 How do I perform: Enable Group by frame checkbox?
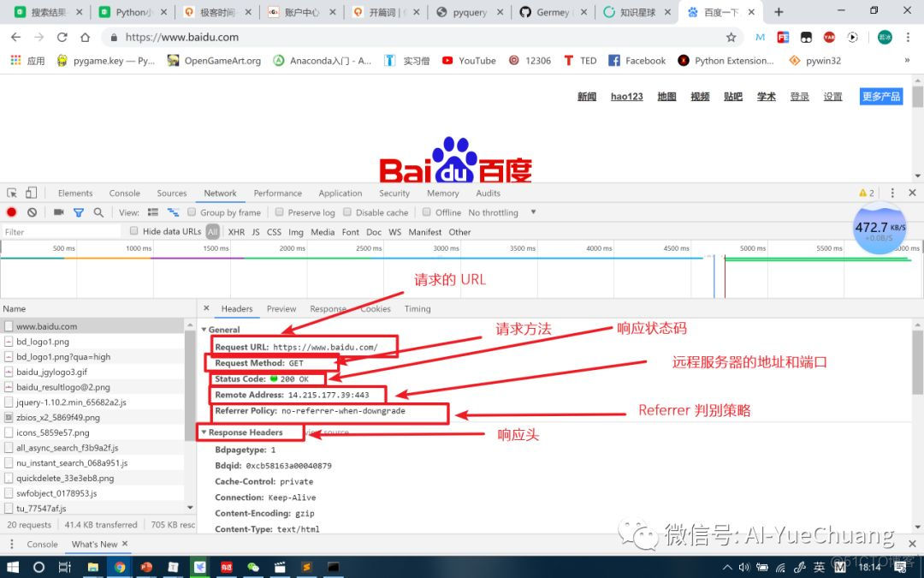pos(192,212)
